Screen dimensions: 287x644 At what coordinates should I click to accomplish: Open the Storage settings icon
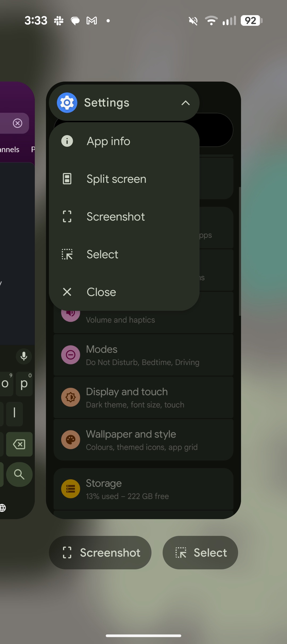[71, 489]
